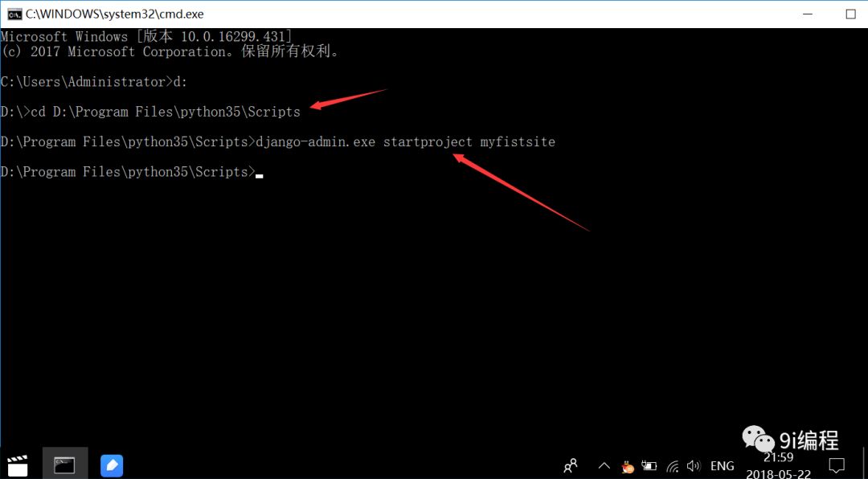The width and height of the screenshot is (868, 479).
Task: Open the blue note-editing app in taskbar
Action: (112, 465)
